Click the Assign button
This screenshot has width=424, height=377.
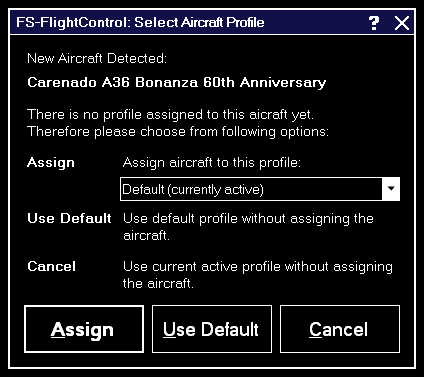point(84,329)
